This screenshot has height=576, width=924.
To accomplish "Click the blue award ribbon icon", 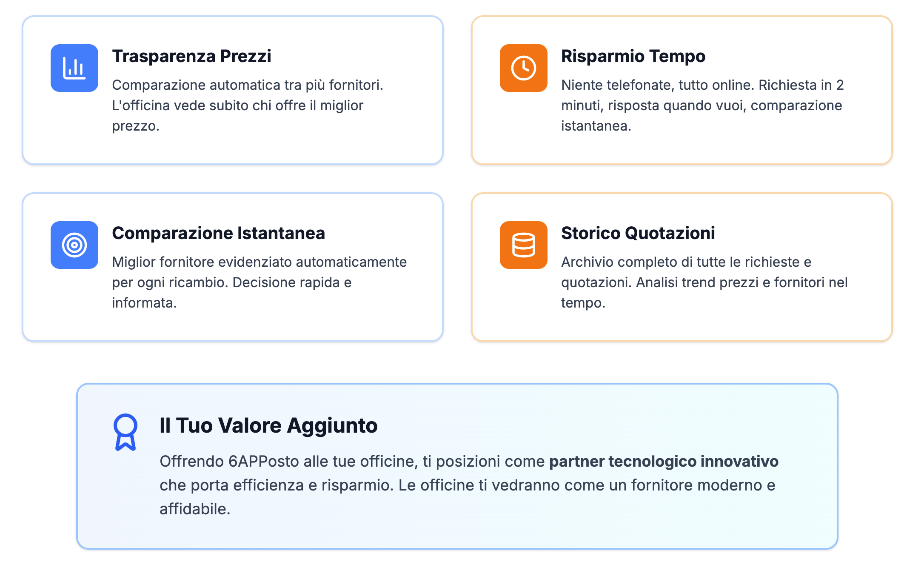I will click(125, 432).
